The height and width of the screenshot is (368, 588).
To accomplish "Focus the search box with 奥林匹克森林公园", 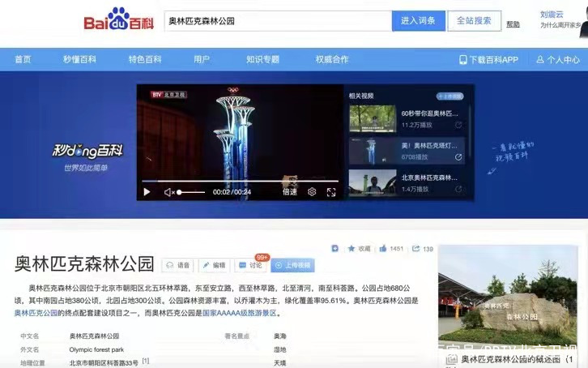I will point(278,21).
